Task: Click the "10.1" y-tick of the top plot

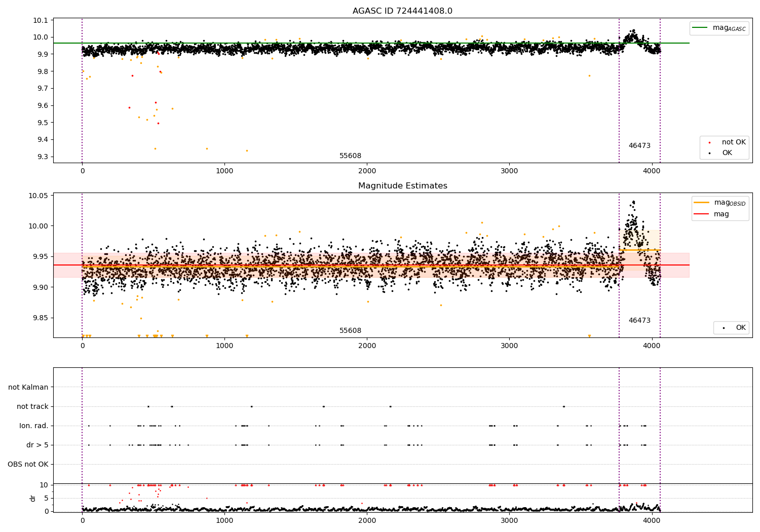Action: pyautogui.click(x=42, y=21)
